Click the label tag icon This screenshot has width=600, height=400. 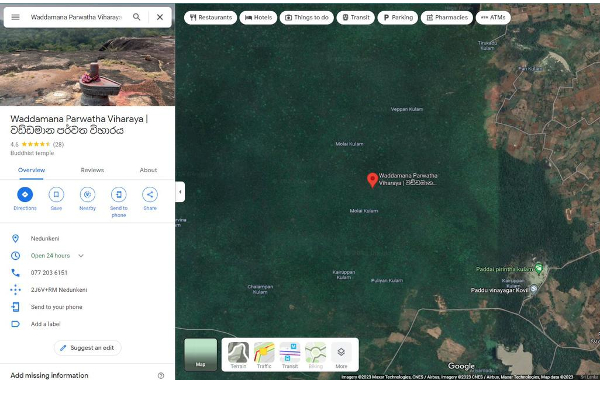click(15, 324)
